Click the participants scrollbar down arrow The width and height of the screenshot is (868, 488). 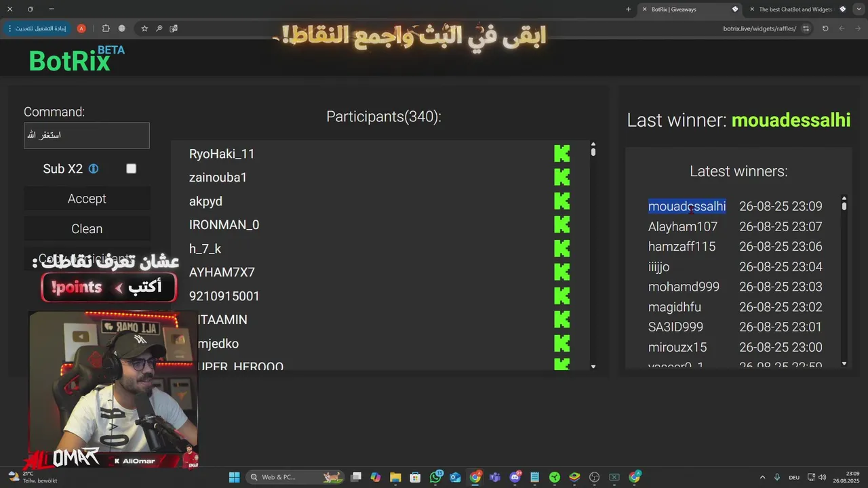click(593, 367)
